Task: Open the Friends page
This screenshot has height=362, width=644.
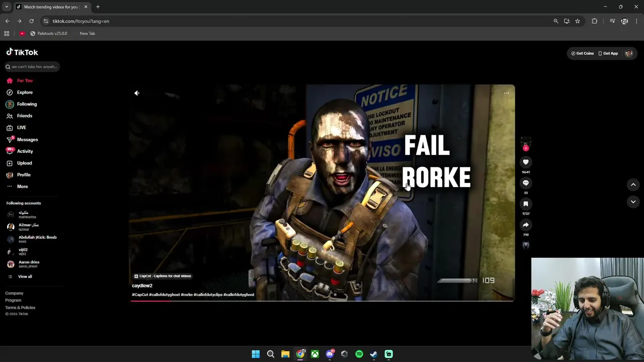Action: click(20, 116)
